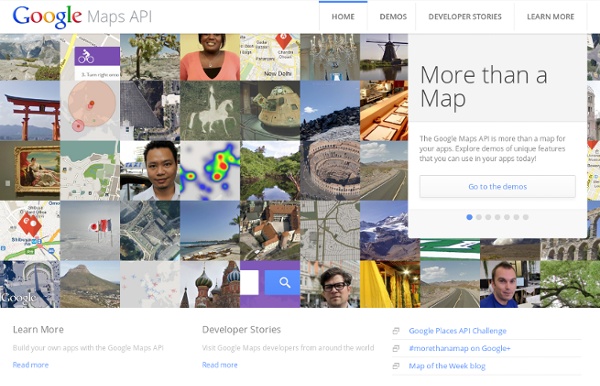
Task: Open #morethanamap on Google+ link
Action: [460, 349]
